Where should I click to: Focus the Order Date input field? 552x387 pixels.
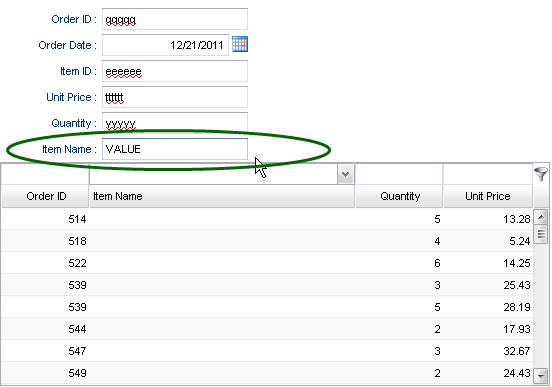click(165, 45)
